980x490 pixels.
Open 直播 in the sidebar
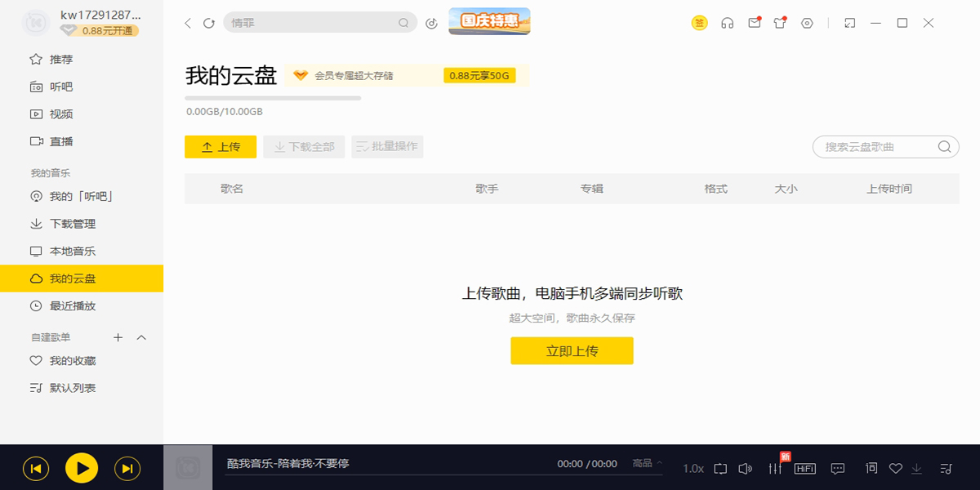(x=82, y=141)
